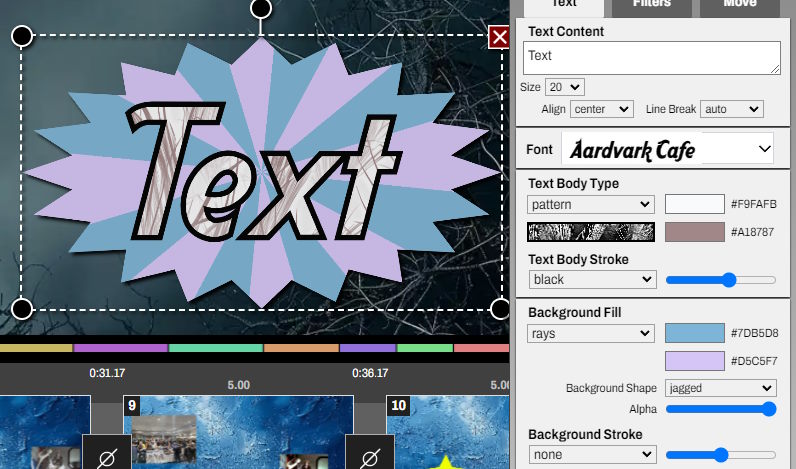The width and height of the screenshot is (796, 469).
Task: Click the transition icon before clip 10
Action: click(x=370, y=456)
